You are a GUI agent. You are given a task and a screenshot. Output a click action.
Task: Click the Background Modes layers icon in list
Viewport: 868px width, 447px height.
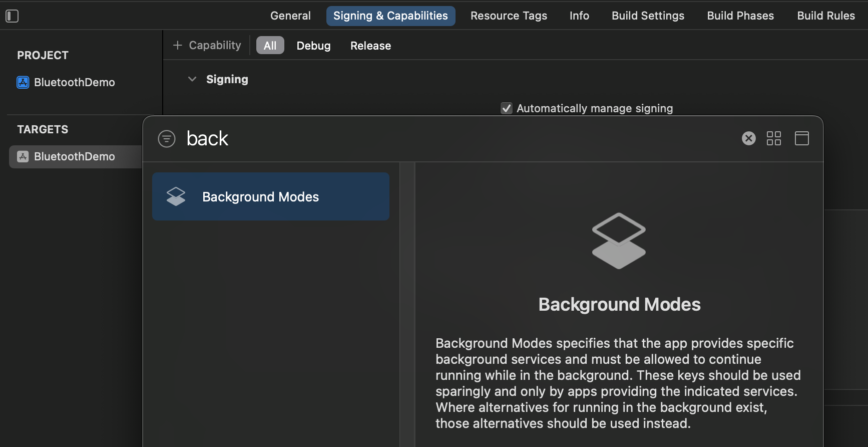176,196
